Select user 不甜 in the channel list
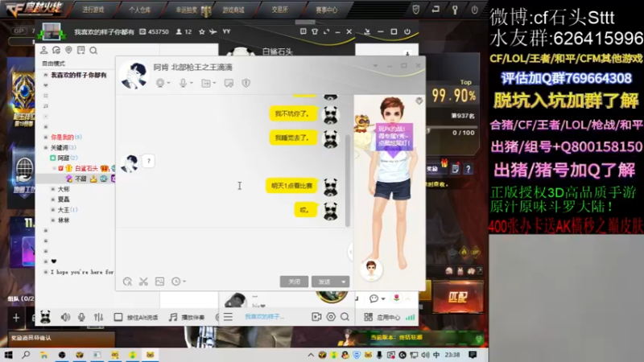644x362 pixels. pyautogui.click(x=80, y=179)
